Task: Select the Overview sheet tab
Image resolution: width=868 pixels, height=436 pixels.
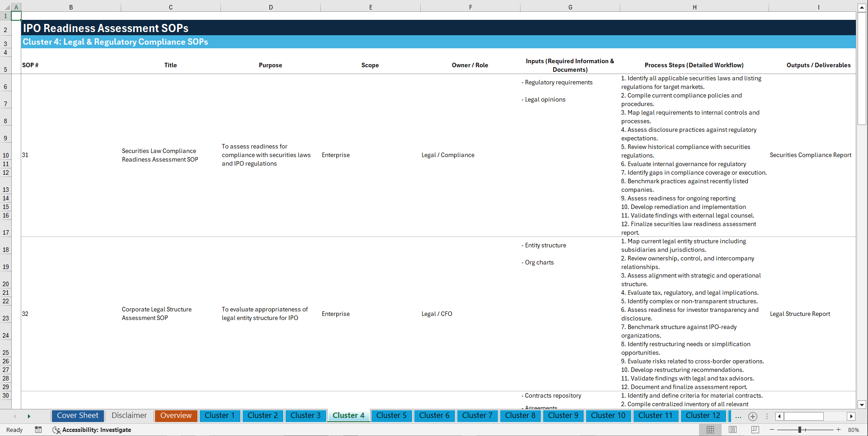Action: click(176, 416)
